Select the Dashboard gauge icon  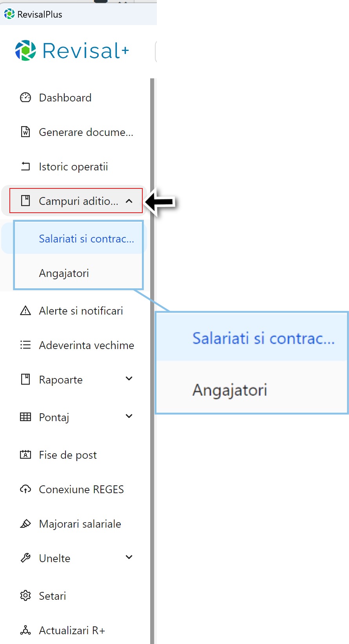point(25,98)
